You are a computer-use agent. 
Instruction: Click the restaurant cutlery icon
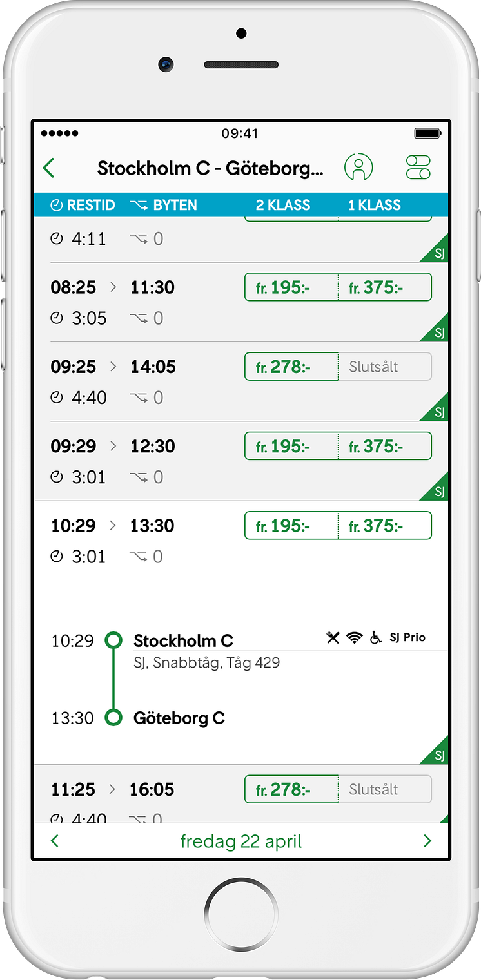coord(333,638)
